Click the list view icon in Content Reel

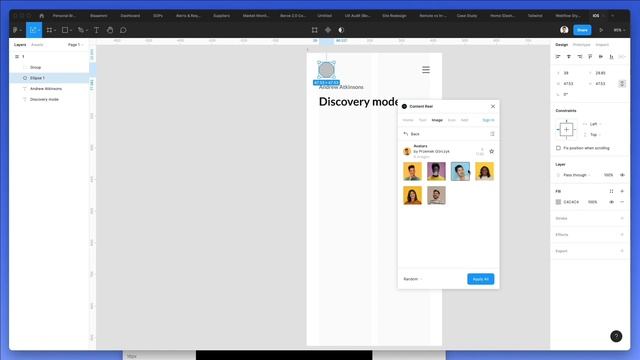[492, 134]
